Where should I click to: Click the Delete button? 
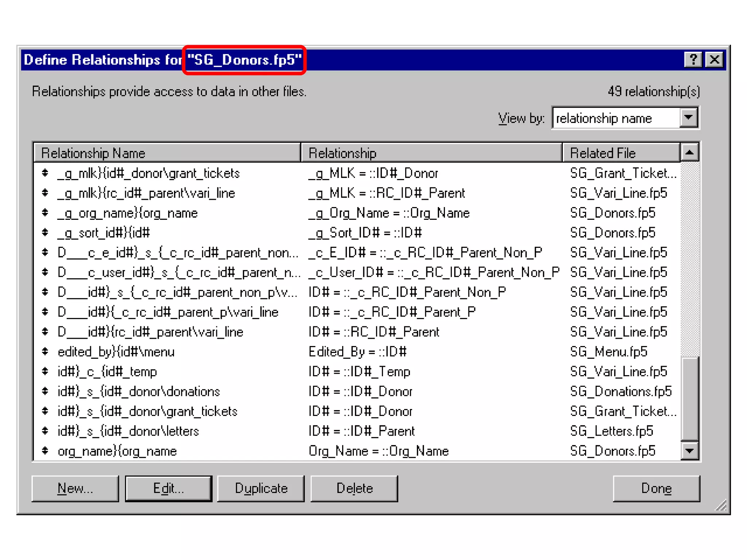[354, 488]
